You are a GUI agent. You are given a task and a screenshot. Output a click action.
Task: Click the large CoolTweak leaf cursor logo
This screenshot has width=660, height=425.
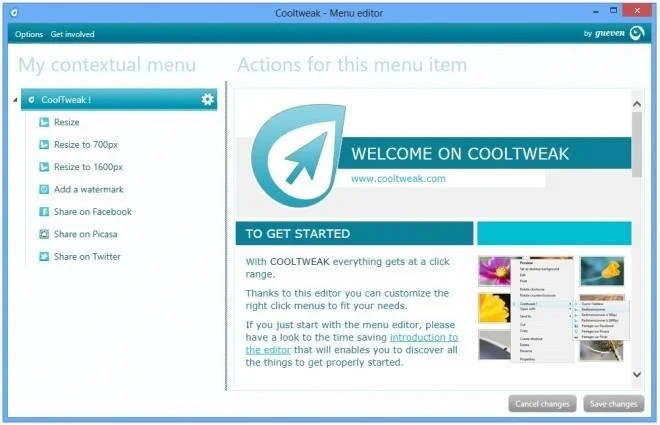pyautogui.click(x=298, y=156)
